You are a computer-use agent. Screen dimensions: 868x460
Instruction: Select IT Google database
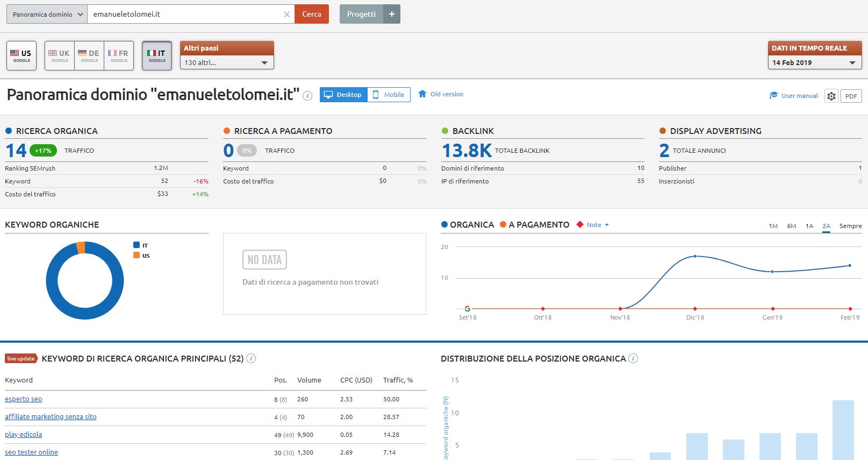157,55
